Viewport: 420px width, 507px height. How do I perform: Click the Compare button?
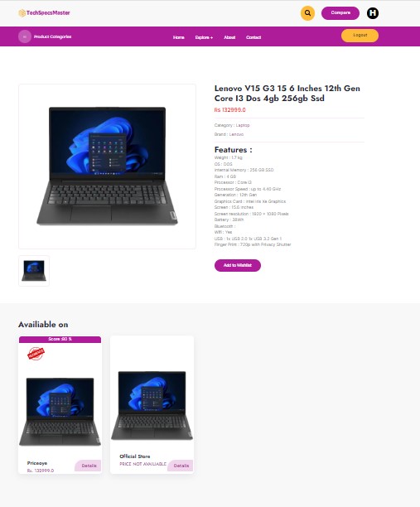[340, 13]
